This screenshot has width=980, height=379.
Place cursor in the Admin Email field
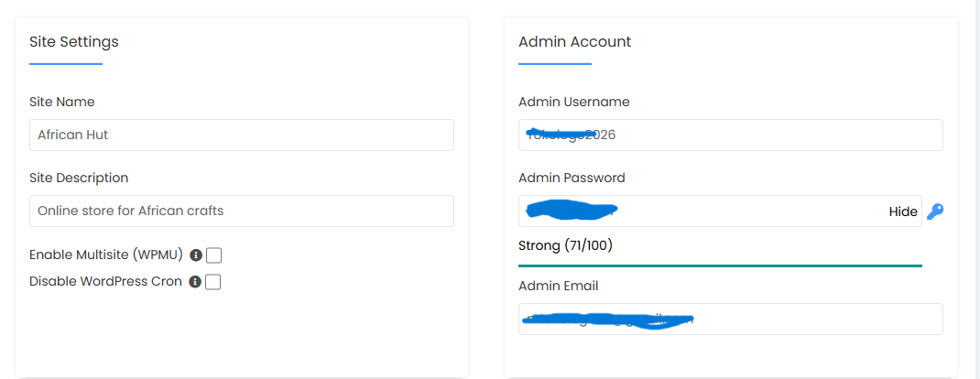click(x=731, y=319)
